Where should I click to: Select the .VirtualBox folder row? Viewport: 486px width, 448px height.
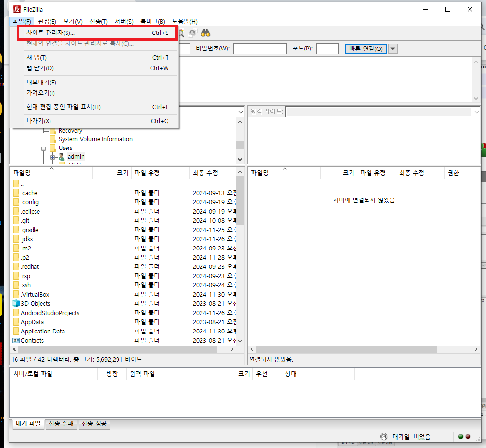coord(124,295)
